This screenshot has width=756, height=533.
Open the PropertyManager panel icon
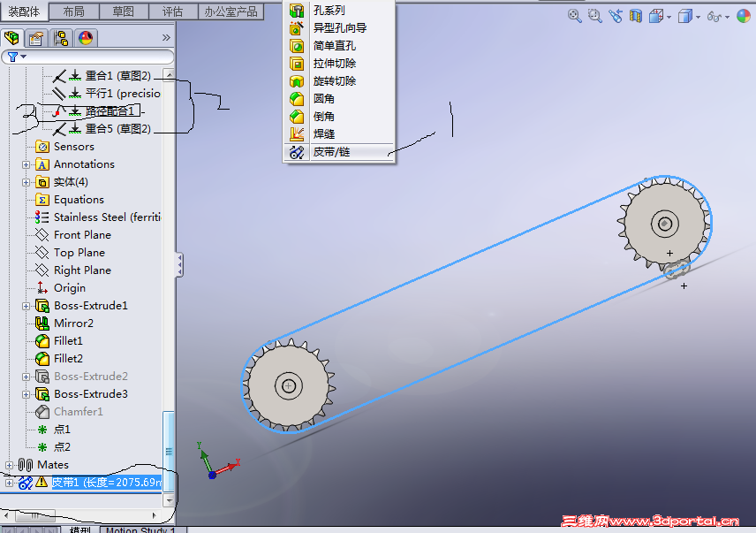tap(36, 38)
